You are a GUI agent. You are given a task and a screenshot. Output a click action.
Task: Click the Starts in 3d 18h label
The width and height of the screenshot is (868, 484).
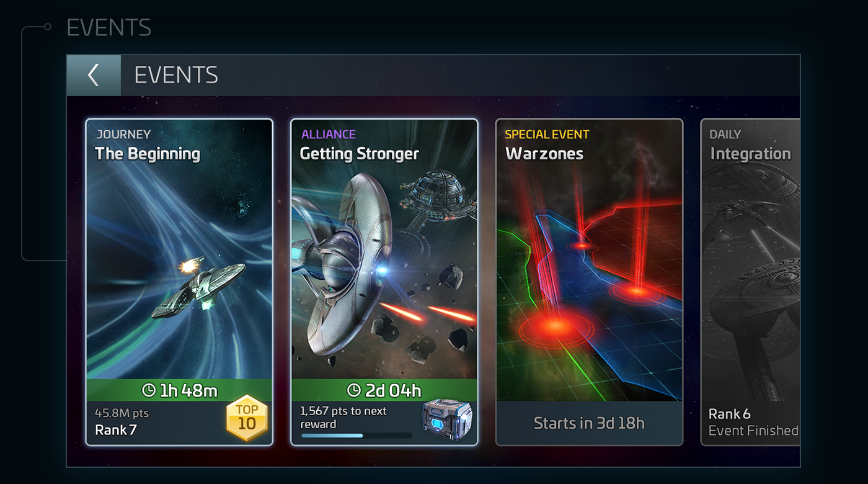pyautogui.click(x=589, y=423)
